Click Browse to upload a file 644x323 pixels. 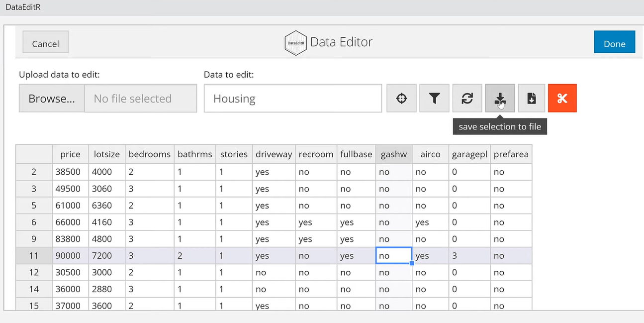click(x=52, y=99)
